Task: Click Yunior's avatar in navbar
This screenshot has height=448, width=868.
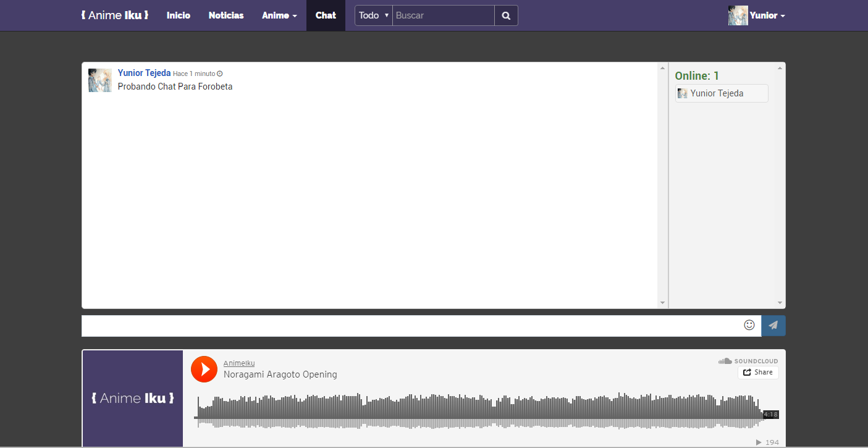Action: point(738,15)
